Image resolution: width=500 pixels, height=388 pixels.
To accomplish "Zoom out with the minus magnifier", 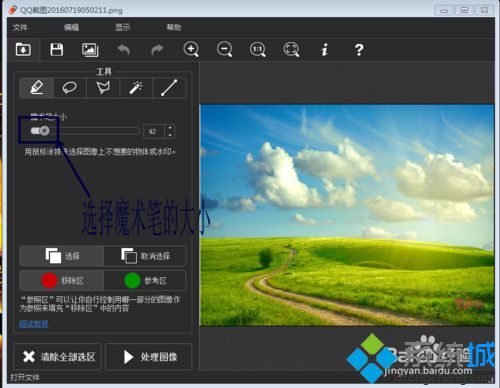I will 225,50.
